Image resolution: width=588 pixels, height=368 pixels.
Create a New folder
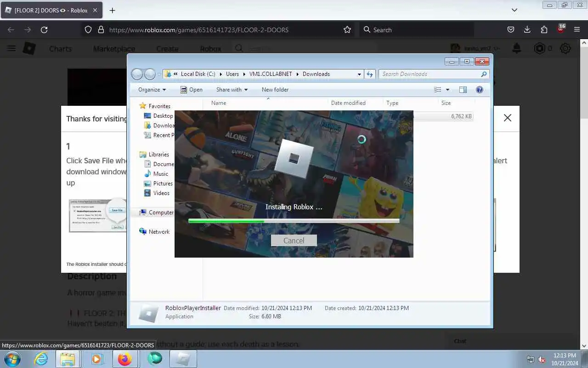coord(275,90)
